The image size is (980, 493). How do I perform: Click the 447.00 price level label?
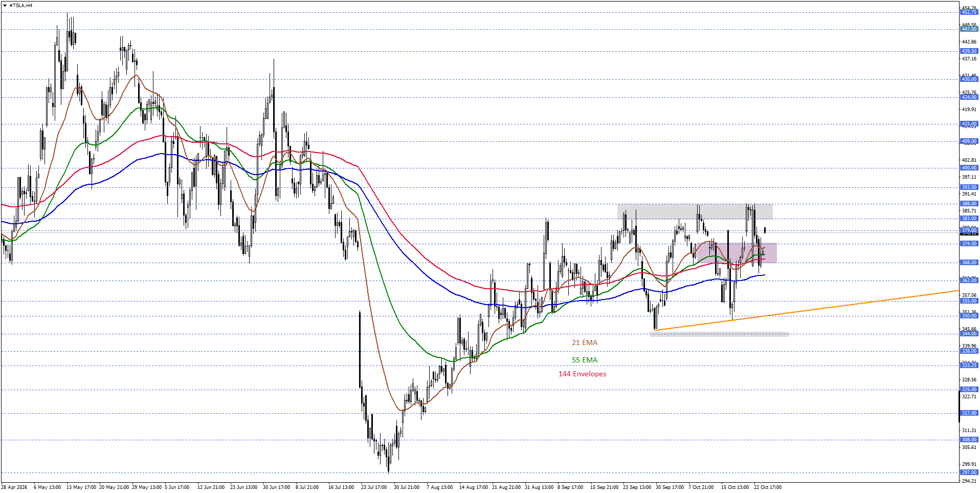click(969, 29)
